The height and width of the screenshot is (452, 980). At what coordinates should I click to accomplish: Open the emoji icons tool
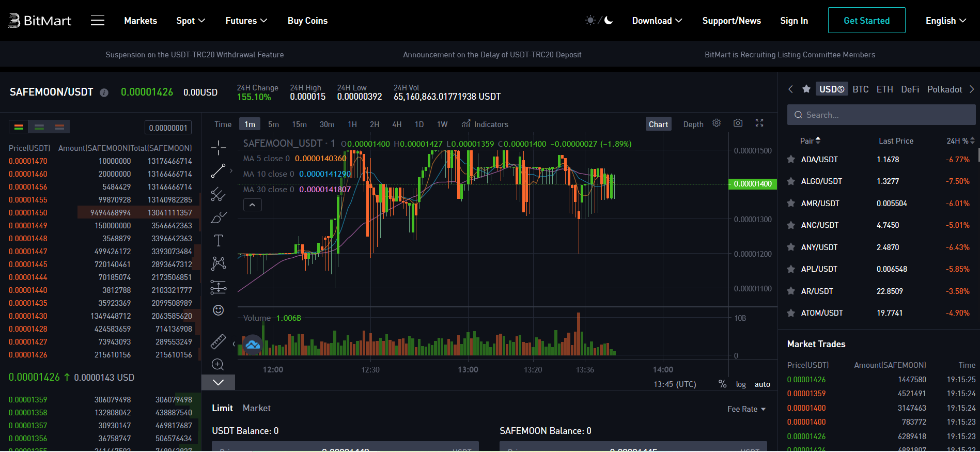click(219, 310)
